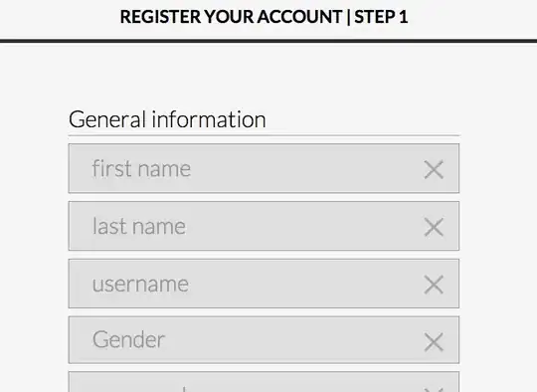Click the 'first name' placeholder text

click(141, 168)
